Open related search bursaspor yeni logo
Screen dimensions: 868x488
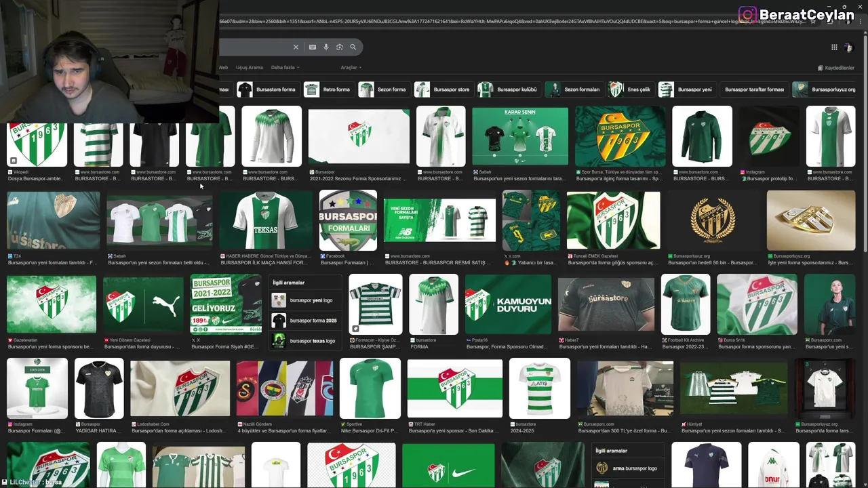[x=304, y=300]
